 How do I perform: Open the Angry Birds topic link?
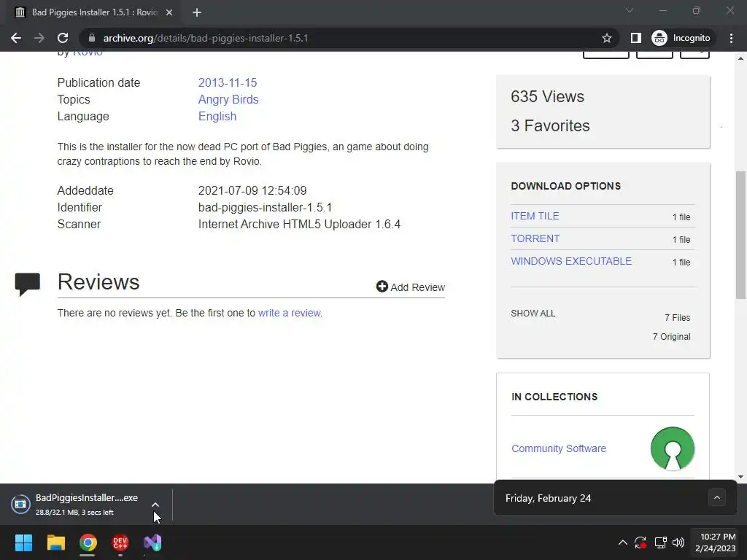point(228,99)
